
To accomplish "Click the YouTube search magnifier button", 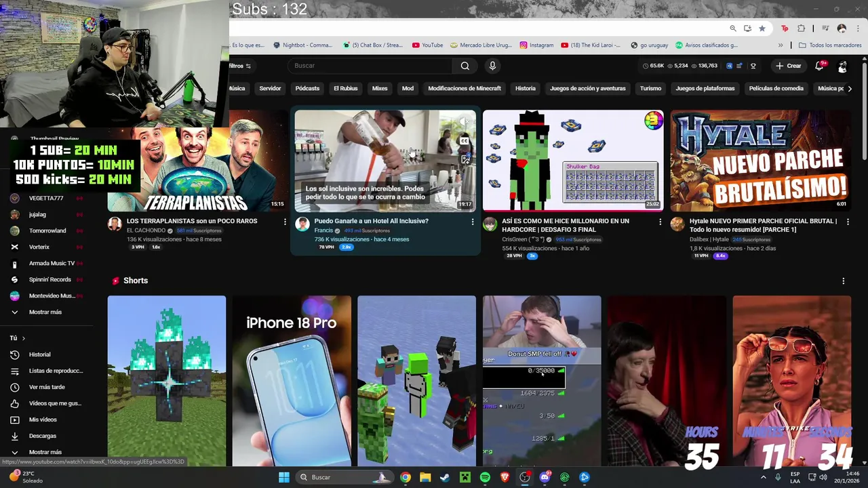I will tap(465, 66).
